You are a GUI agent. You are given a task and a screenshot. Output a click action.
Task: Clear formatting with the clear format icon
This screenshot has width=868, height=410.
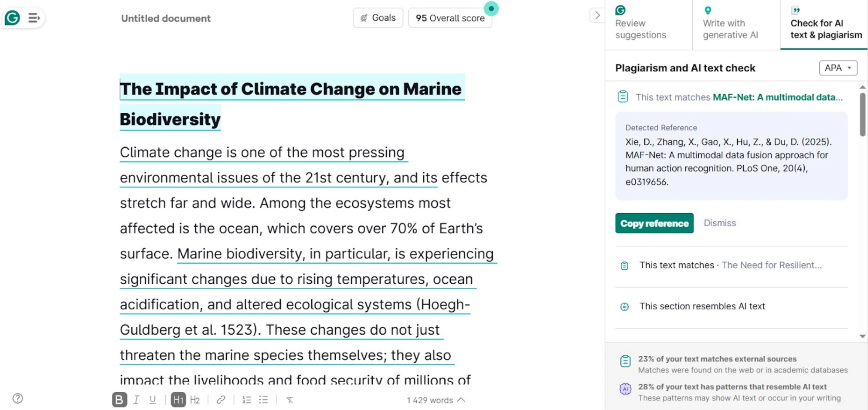tap(290, 400)
